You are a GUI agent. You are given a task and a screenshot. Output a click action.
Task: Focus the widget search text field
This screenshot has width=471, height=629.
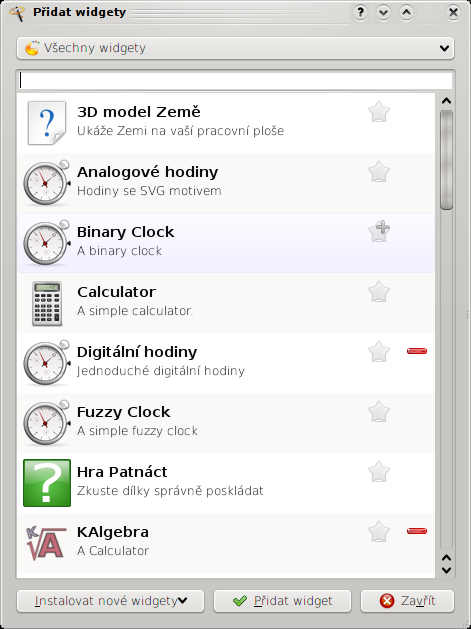[x=236, y=81]
